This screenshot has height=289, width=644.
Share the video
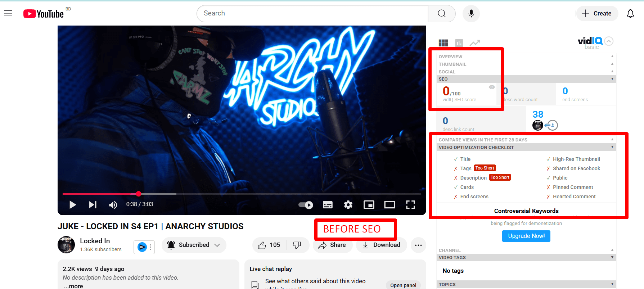click(333, 245)
